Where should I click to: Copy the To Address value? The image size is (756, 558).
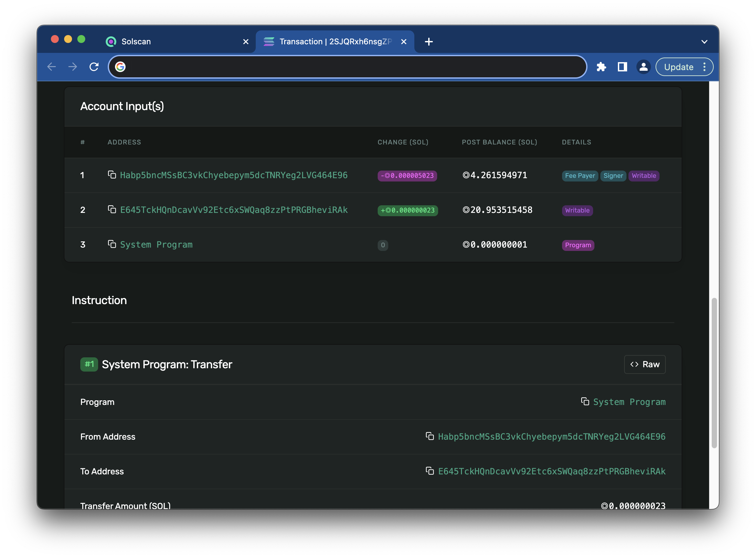(430, 471)
